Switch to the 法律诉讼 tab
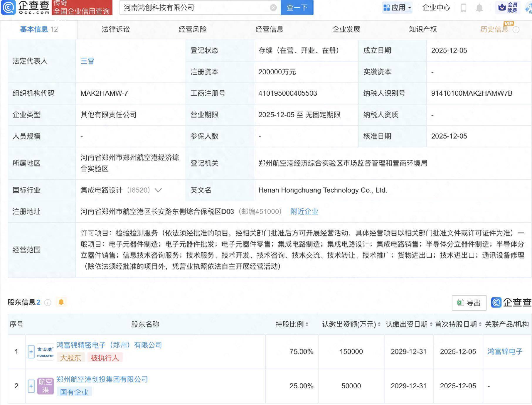 point(116,29)
